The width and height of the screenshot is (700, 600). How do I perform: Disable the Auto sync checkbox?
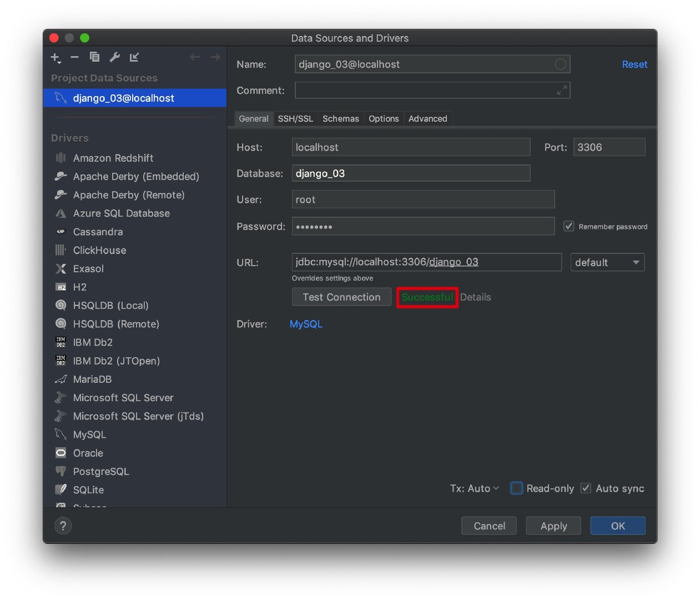click(x=586, y=488)
